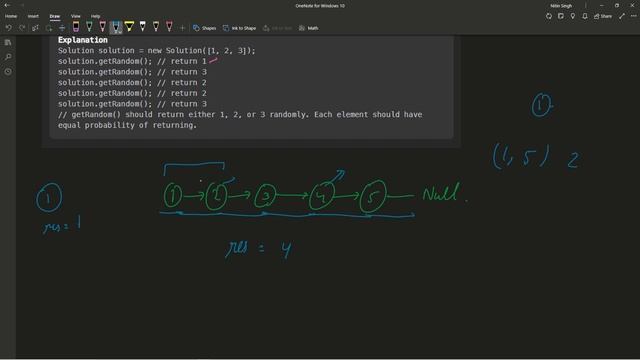
Task: Select the tan pencil
Action: click(x=156, y=27)
